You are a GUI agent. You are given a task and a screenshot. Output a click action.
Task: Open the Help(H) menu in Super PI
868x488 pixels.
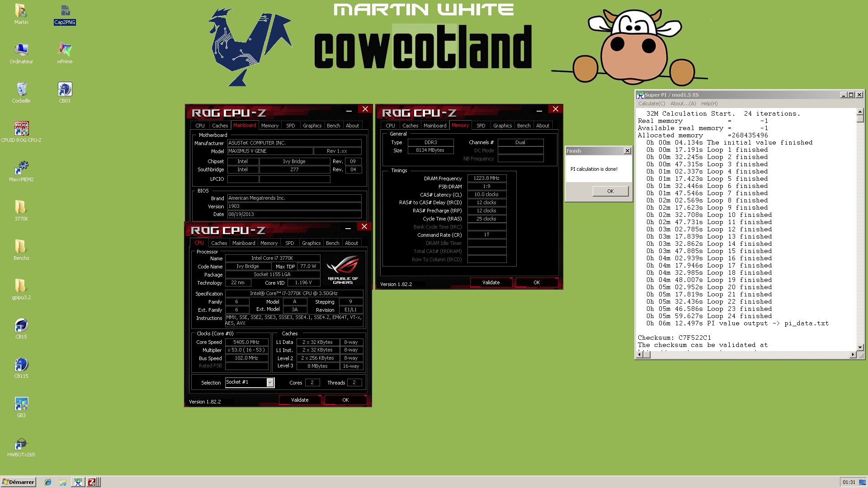tap(709, 103)
